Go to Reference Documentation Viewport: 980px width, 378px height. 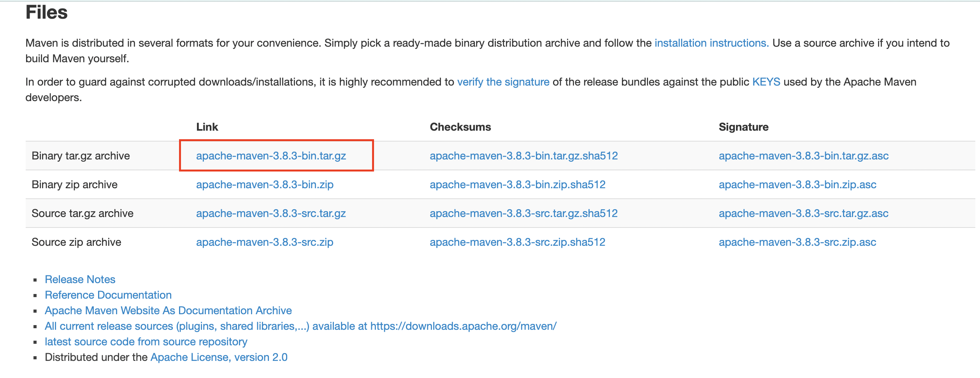point(108,295)
